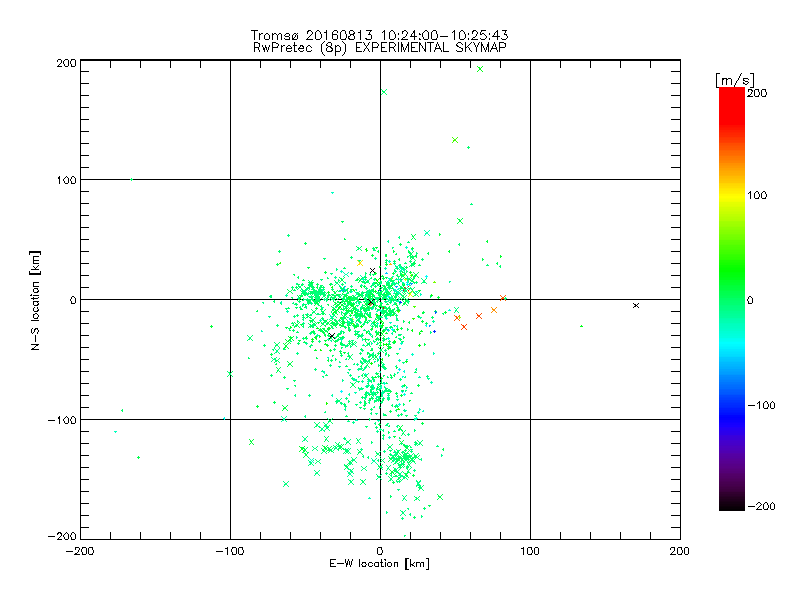This screenshot has width=800, height=600.
Task: Click the title text Tromsø 20160813 10:24:00-10:25:43
Action: (x=380, y=35)
